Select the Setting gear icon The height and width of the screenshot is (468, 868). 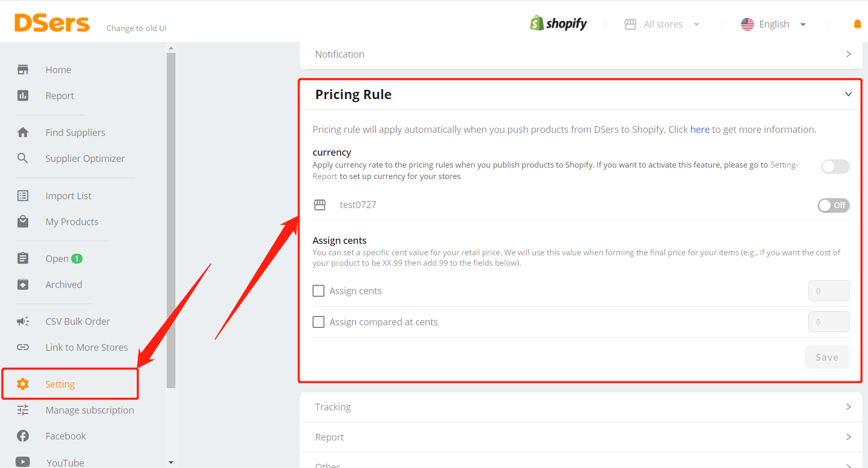(23, 384)
